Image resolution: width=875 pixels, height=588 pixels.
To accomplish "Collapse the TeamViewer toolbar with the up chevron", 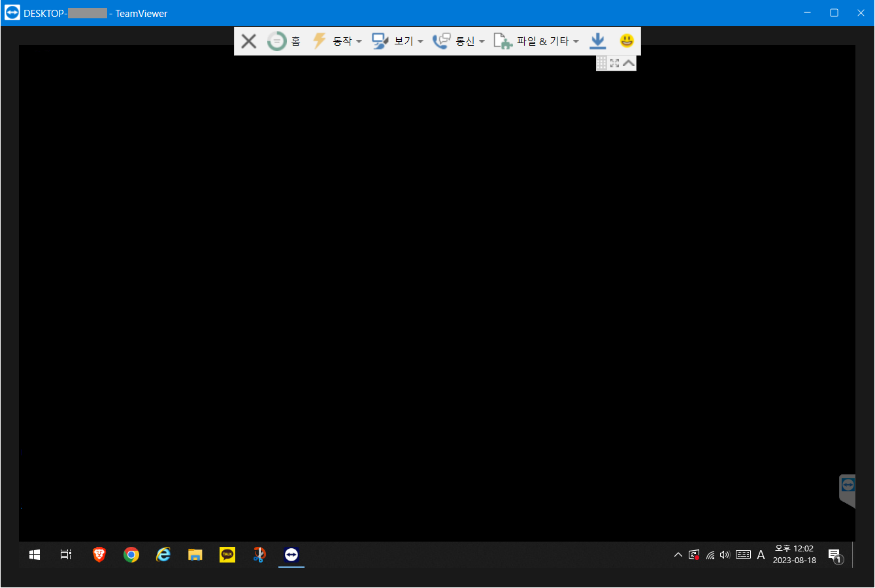I will point(628,63).
